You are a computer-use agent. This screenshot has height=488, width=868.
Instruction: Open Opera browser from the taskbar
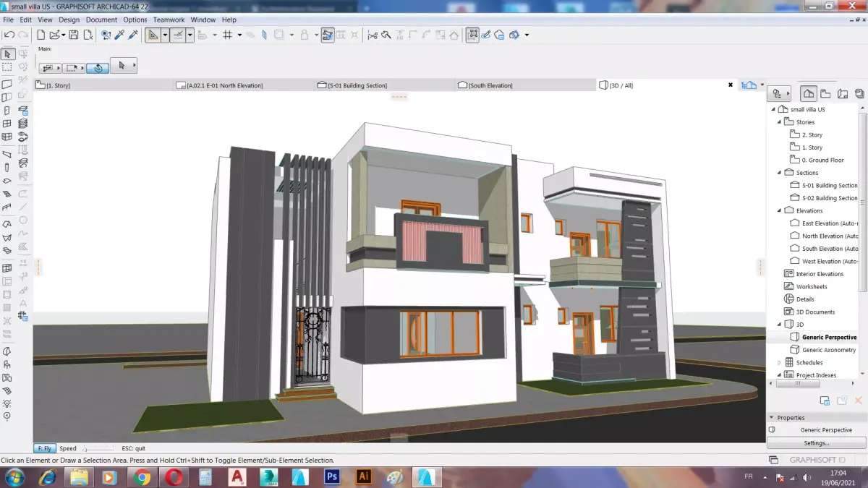pos(173,477)
